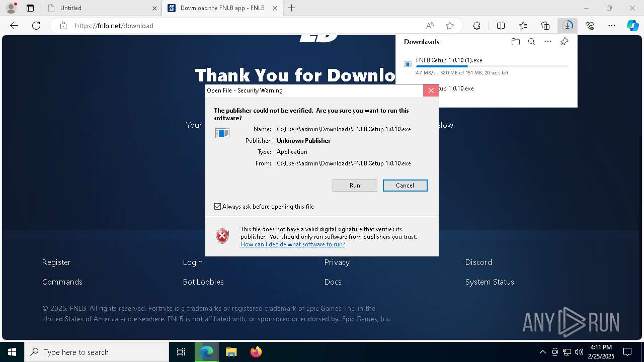Show hidden system tray icons
Image resolution: width=644 pixels, height=362 pixels.
[542, 352]
